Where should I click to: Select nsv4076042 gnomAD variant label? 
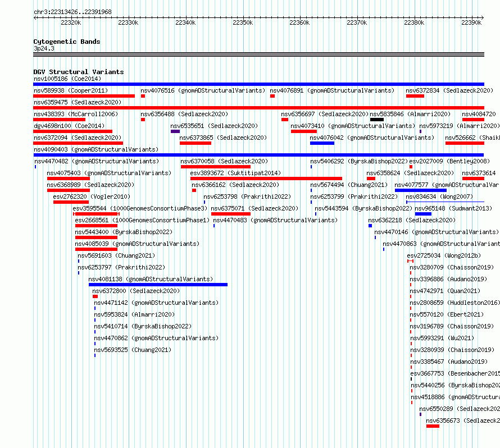(372, 138)
